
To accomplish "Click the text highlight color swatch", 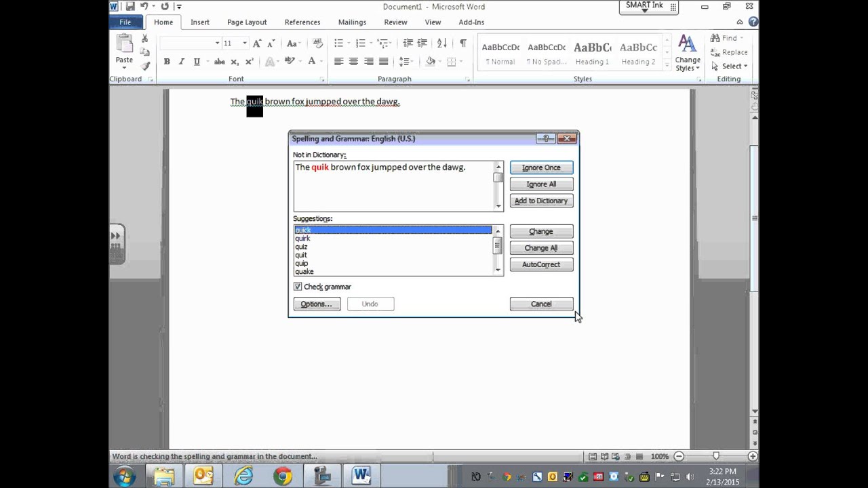I will tap(290, 62).
